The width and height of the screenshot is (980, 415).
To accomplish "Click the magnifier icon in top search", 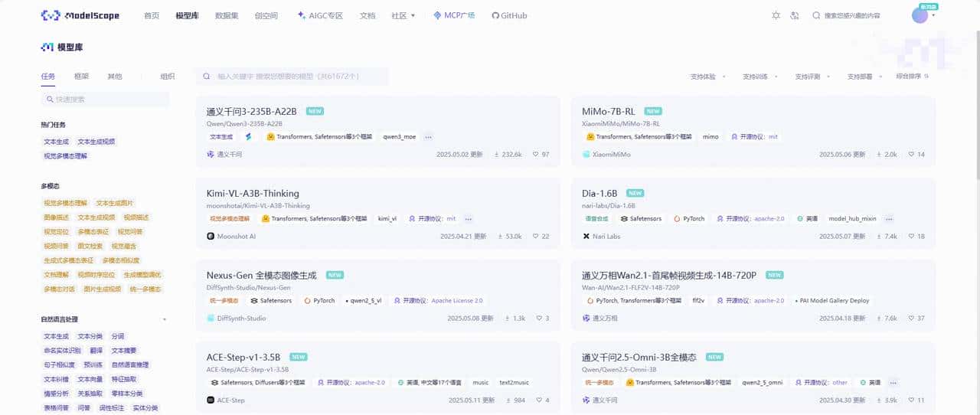I will click(x=816, y=15).
